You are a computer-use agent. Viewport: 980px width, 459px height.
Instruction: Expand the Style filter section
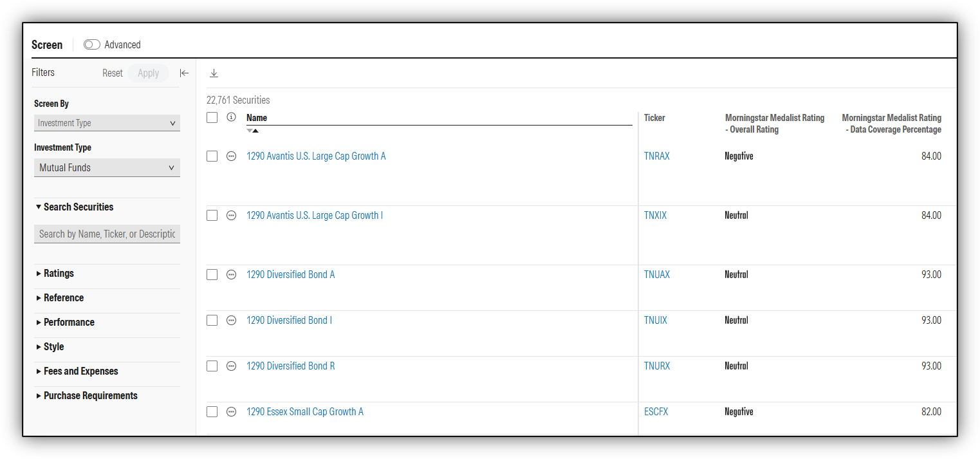(50, 346)
